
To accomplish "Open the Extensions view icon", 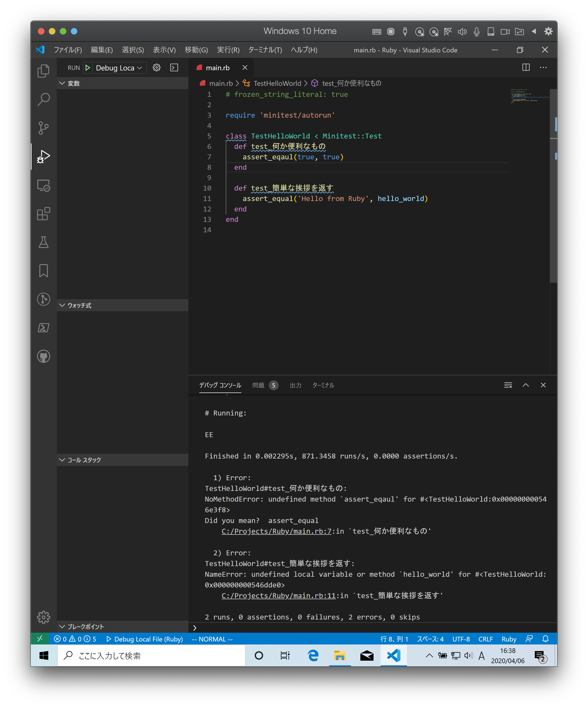I will [43, 214].
